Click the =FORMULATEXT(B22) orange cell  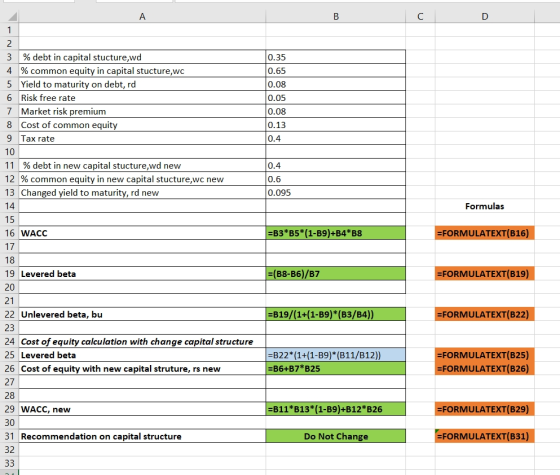(x=485, y=314)
